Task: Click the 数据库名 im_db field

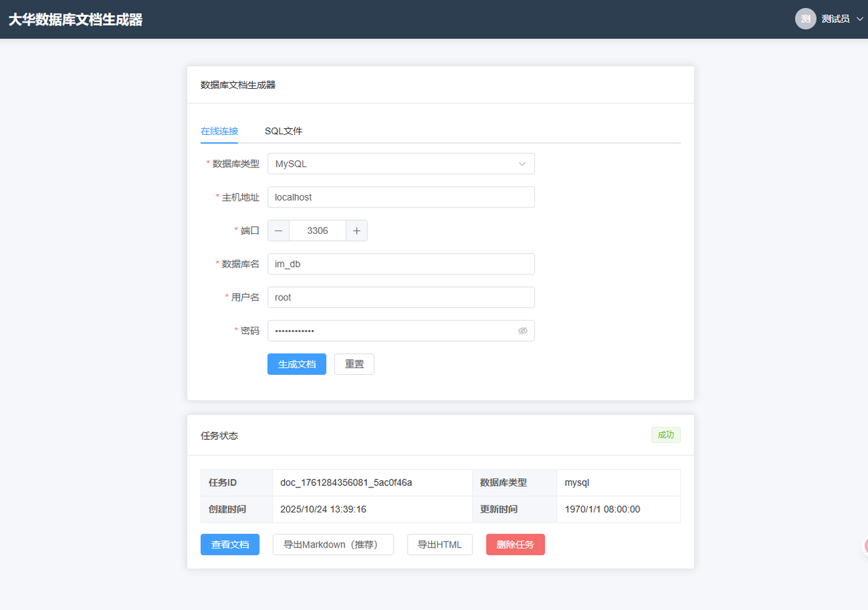Action: pyautogui.click(x=401, y=264)
